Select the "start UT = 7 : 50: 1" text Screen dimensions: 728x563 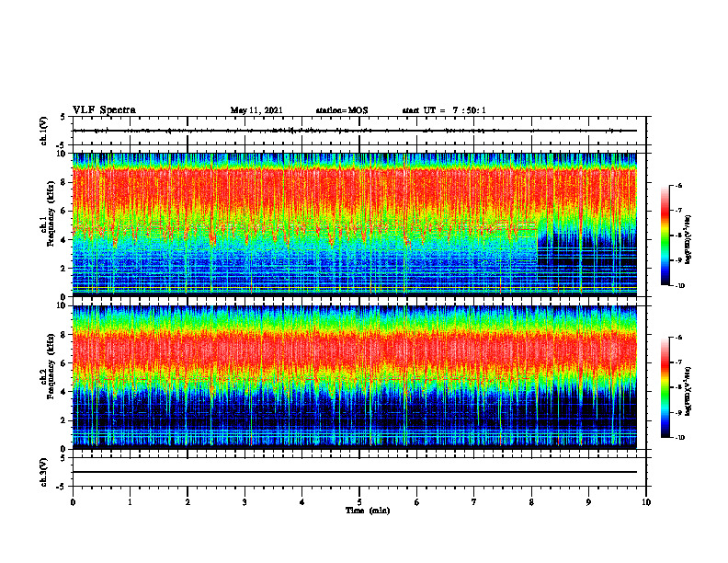444,110
